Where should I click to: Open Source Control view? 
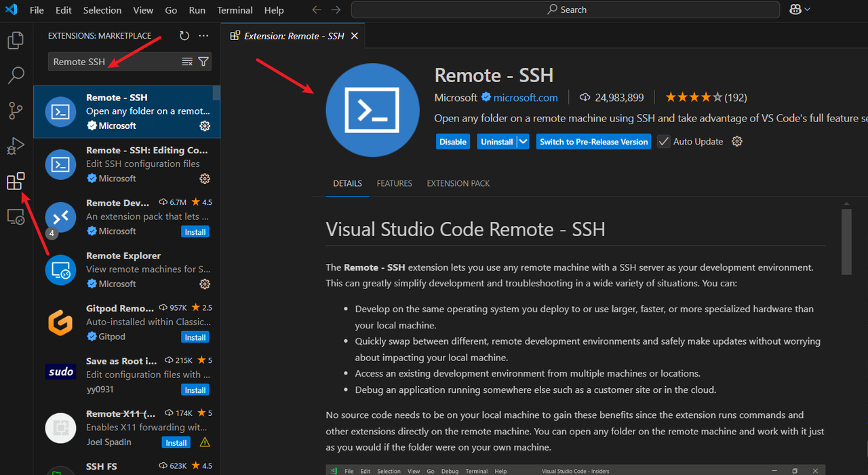pos(16,111)
